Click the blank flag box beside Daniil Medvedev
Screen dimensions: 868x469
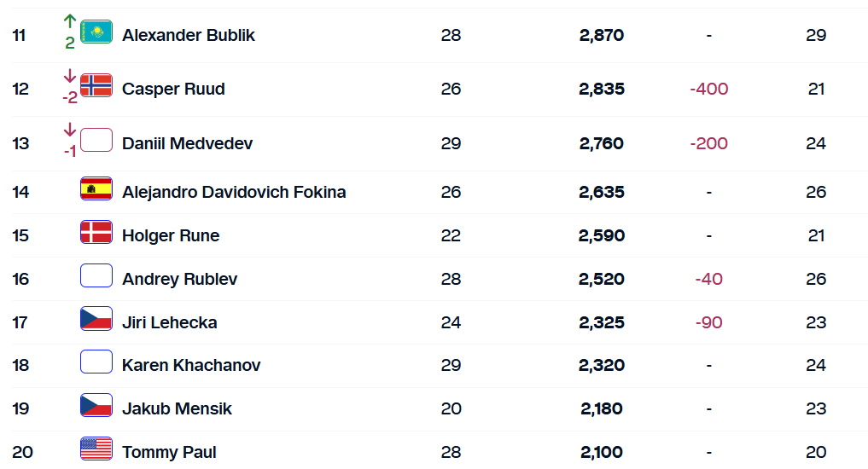96,140
